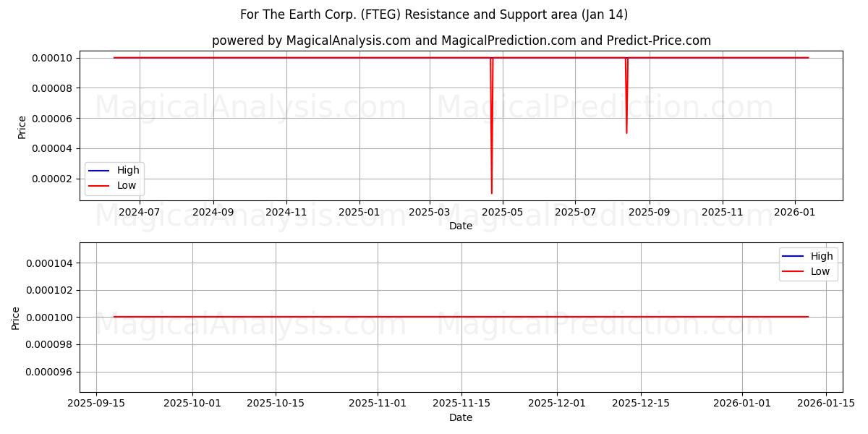Click the 2025-09 date tick label
Image resolution: width=868 pixels, height=434 pixels.
coord(650,213)
